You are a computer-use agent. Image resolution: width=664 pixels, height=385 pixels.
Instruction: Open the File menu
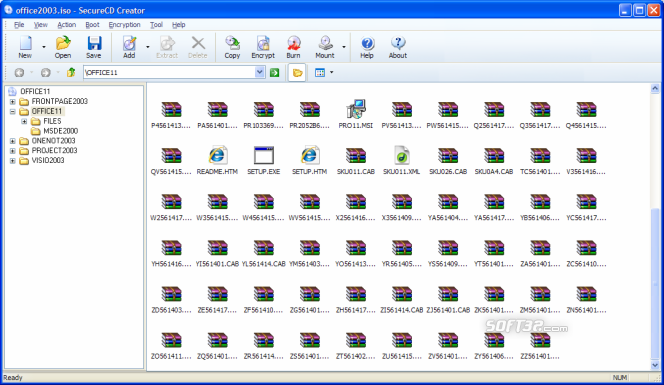click(x=19, y=25)
